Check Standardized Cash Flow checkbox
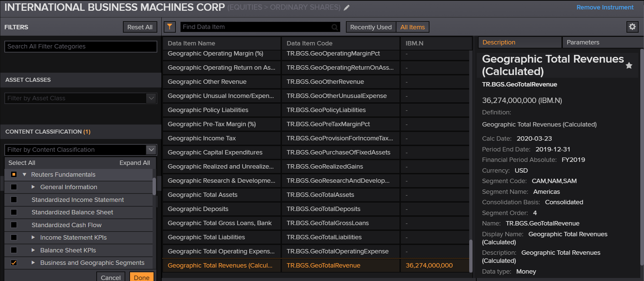The height and width of the screenshot is (281, 644). coord(14,225)
